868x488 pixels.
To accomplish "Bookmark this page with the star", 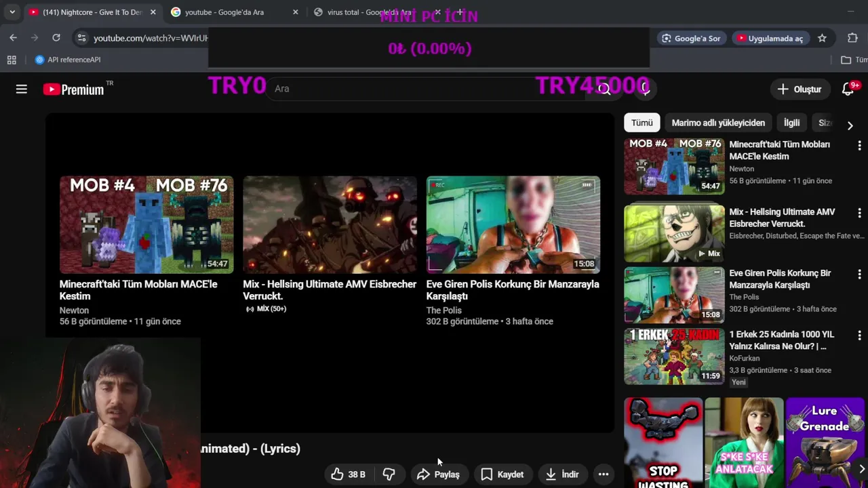I will (822, 38).
